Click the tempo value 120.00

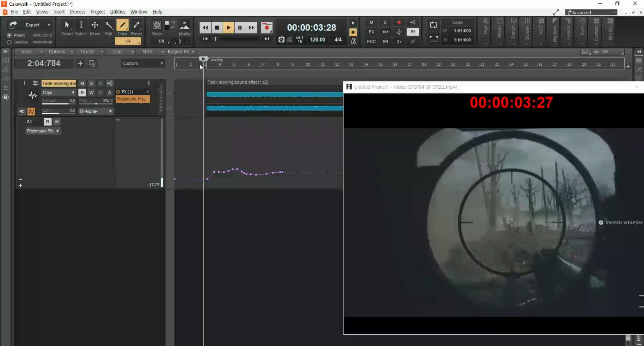coord(317,40)
